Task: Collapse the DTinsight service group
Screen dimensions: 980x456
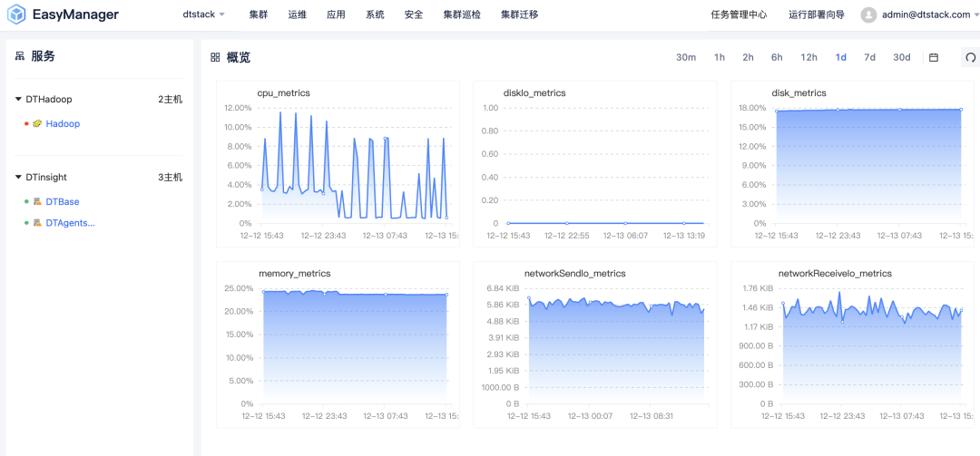Action: [x=18, y=178]
